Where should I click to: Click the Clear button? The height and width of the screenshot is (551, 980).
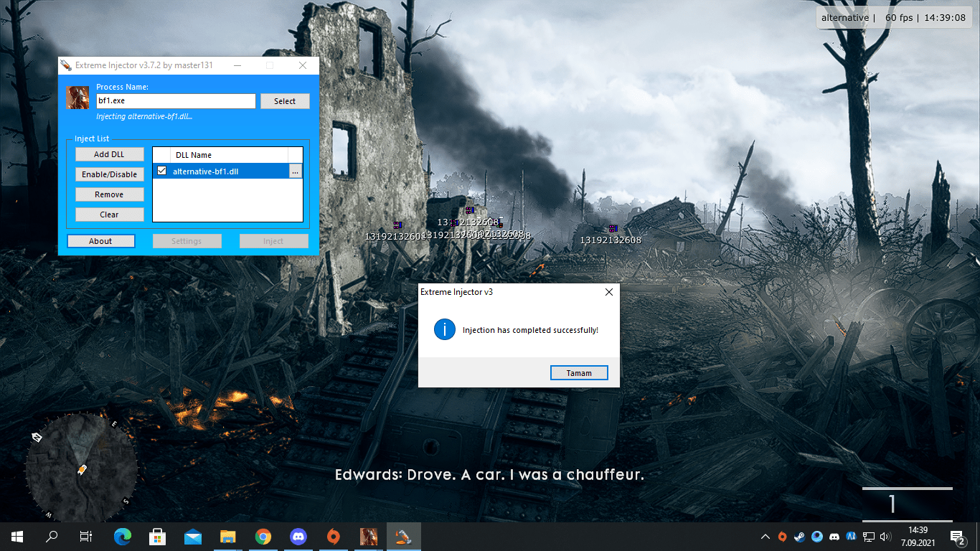[109, 215]
